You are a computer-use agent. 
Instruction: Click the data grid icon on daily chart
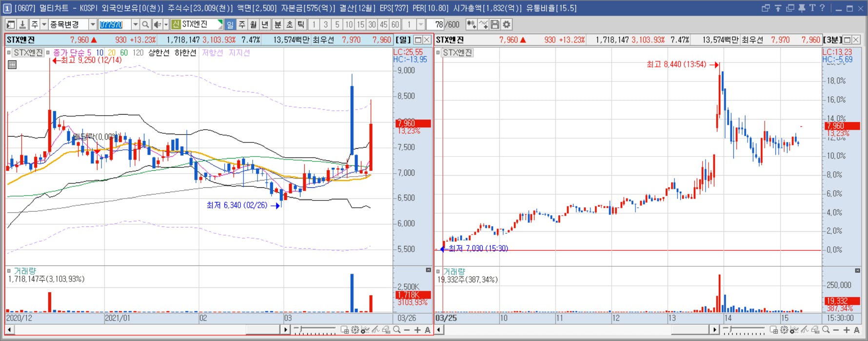click(12, 65)
